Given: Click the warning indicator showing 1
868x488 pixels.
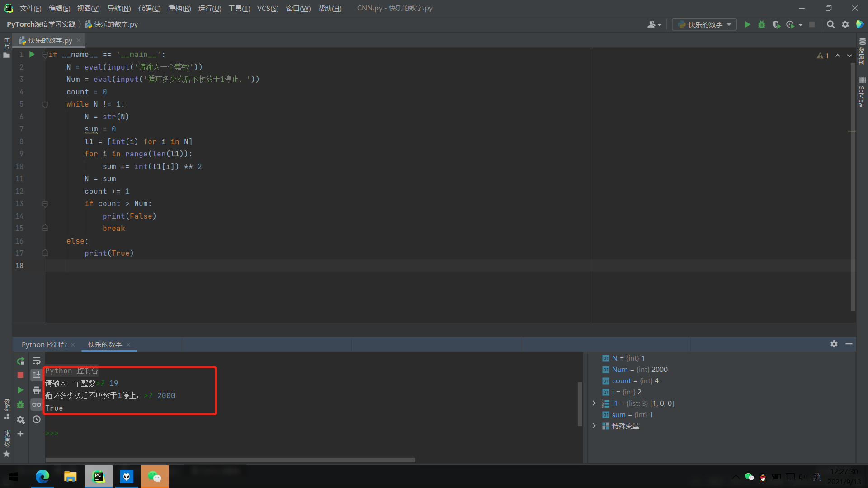Looking at the screenshot, I should click(823, 56).
